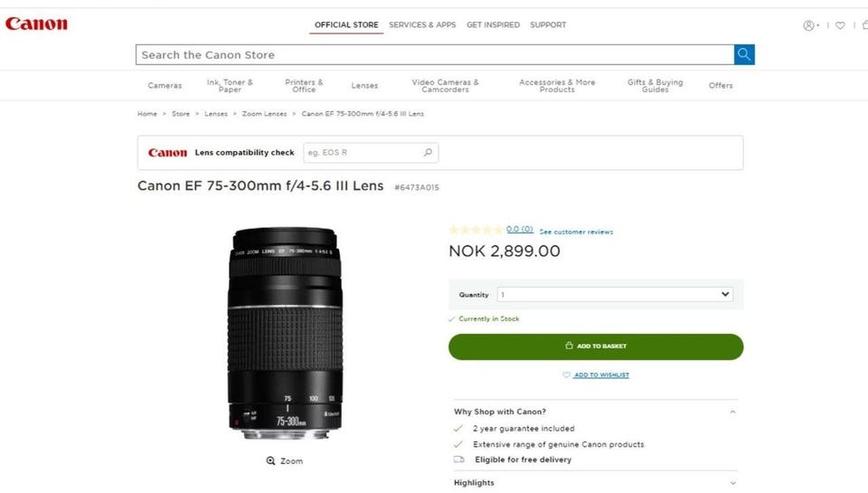Open the Lenses menu category
This screenshot has height=493, width=868.
[x=364, y=86]
